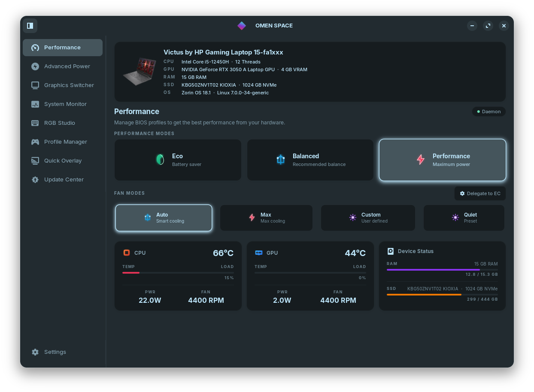Minimize the OMEN SPACE window
This screenshot has height=392, width=534.
point(472,26)
